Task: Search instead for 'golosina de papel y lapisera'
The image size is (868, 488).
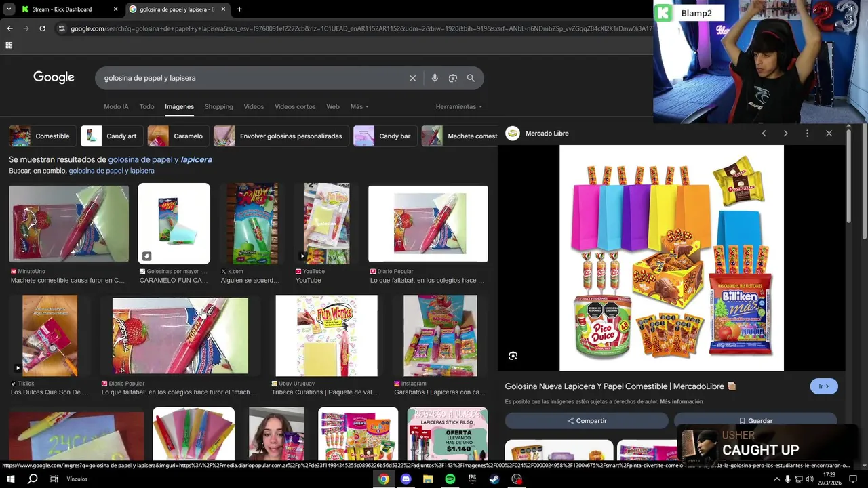Action: [111, 171]
